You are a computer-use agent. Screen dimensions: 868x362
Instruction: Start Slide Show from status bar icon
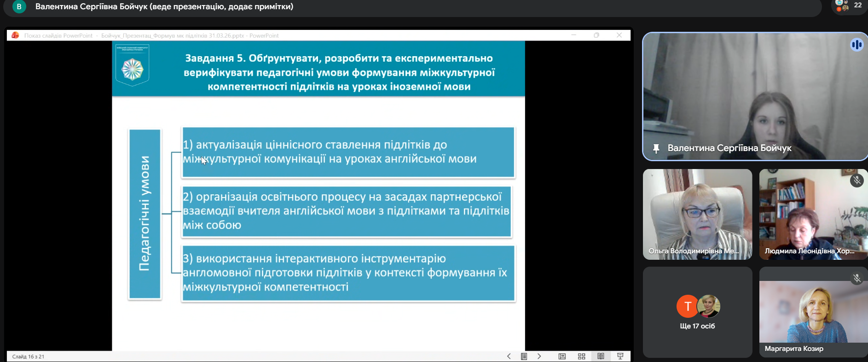pyautogui.click(x=620, y=356)
